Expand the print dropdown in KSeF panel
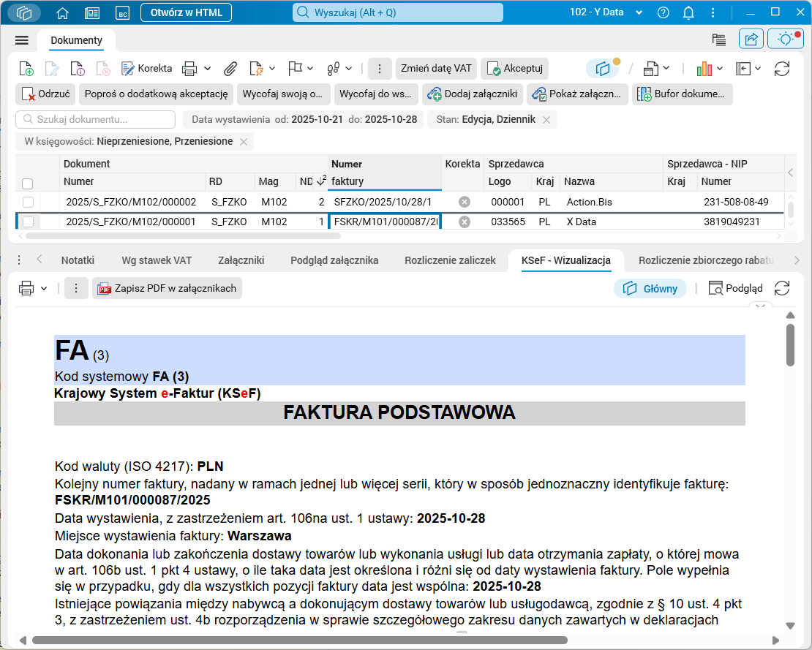The height and width of the screenshot is (650, 812). pyautogui.click(x=44, y=288)
